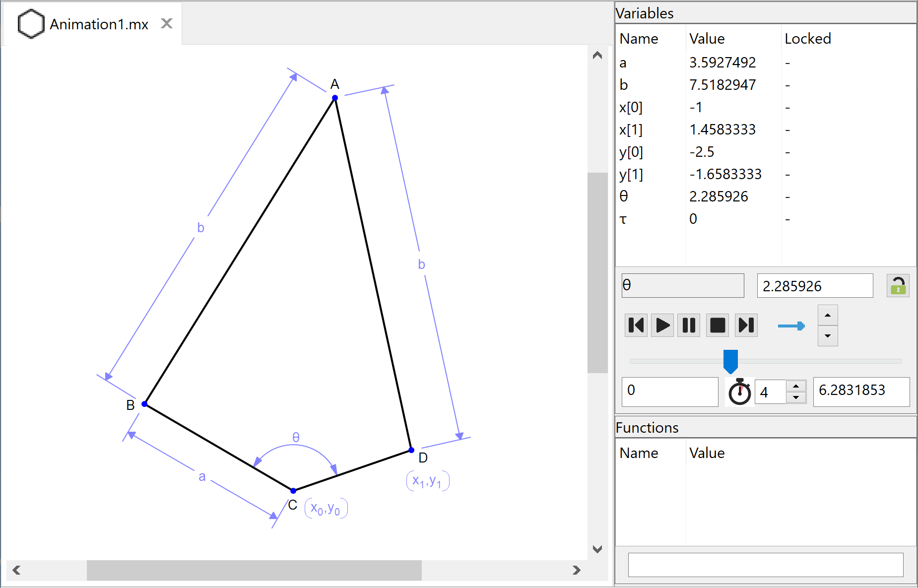
Task: Pause the animation
Action: click(x=689, y=326)
